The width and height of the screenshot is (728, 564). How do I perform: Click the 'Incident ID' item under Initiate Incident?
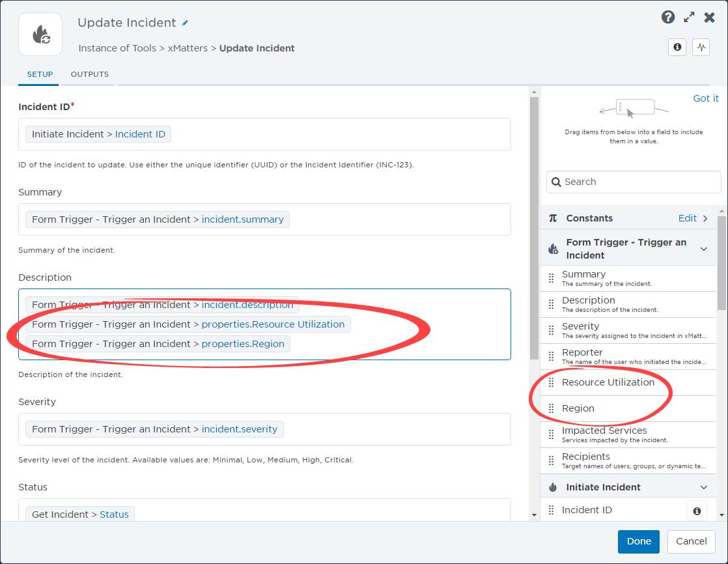[x=628, y=510]
